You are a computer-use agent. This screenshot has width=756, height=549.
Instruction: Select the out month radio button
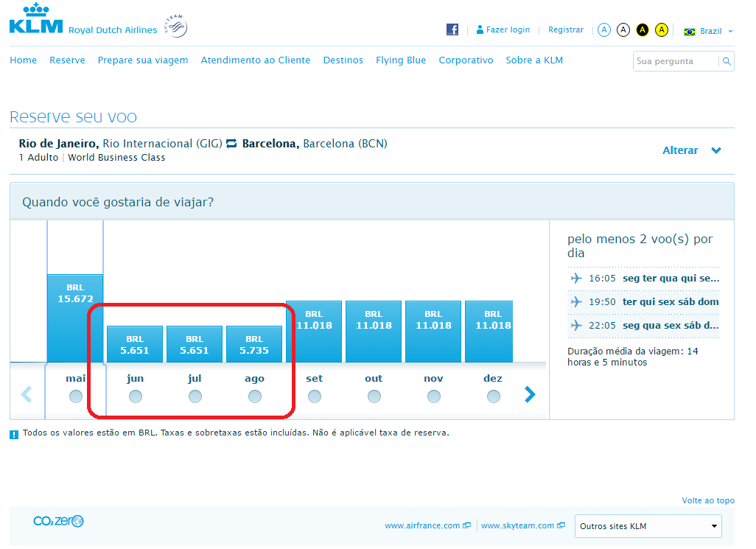(x=374, y=396)
